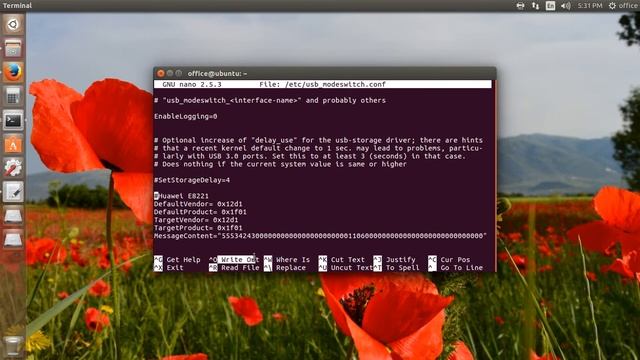Image resolution: width=640 pixels, height=360 pixels.
Task: Open the Files manager from the launcher
Action: pos(13,49)
